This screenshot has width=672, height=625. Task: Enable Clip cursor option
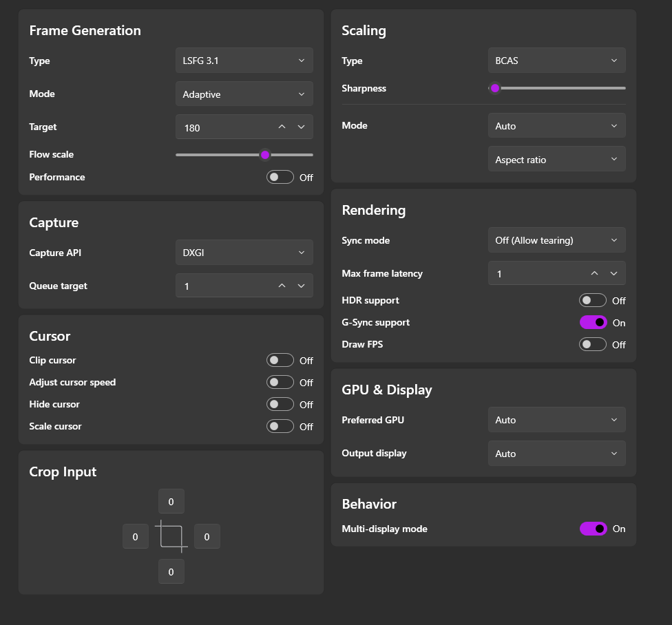280,360
